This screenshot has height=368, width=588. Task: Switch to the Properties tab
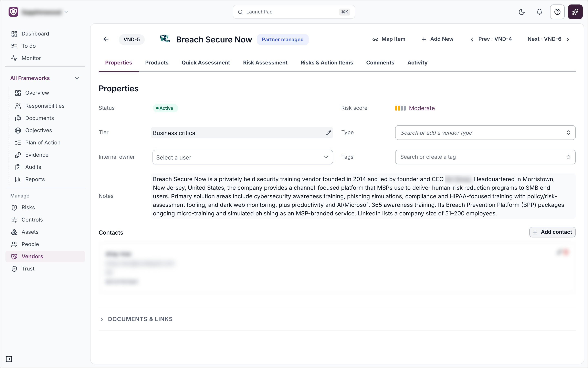point(118,63)
